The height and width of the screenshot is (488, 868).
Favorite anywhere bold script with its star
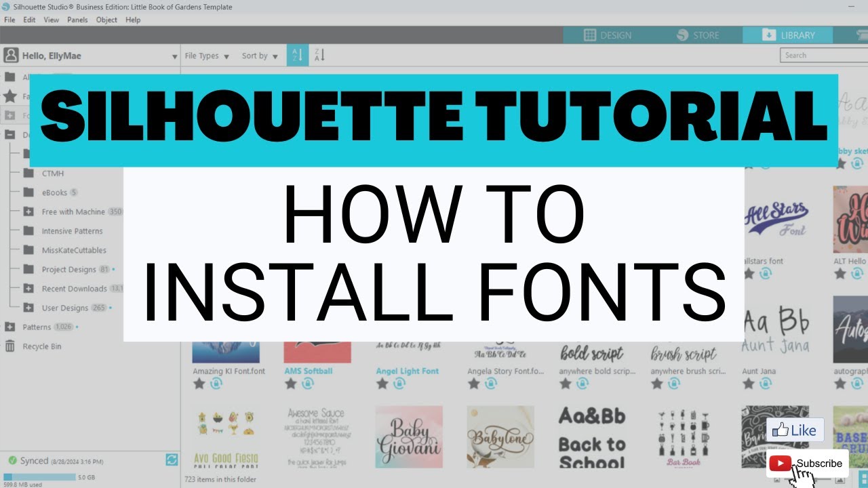coord(565,384)
